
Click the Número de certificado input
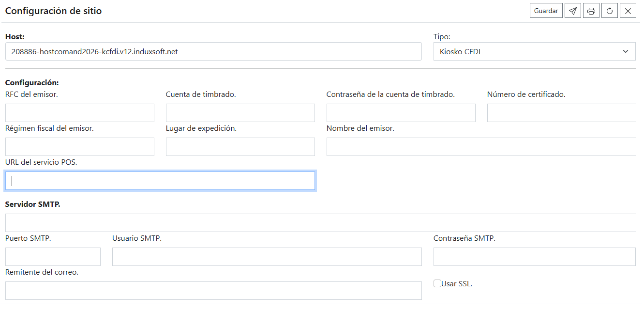(x=562, y=113)
